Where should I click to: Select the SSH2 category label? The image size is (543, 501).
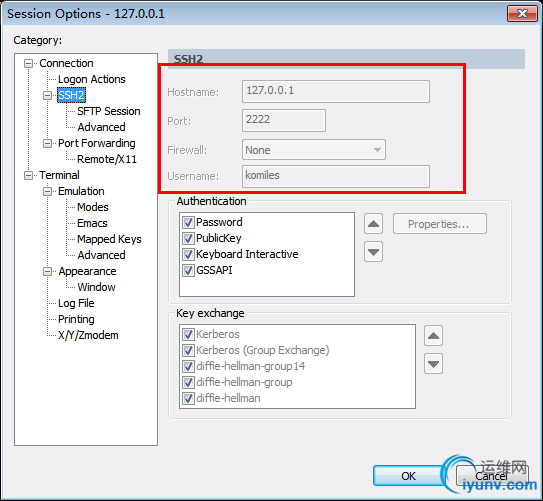pos(71,95)
